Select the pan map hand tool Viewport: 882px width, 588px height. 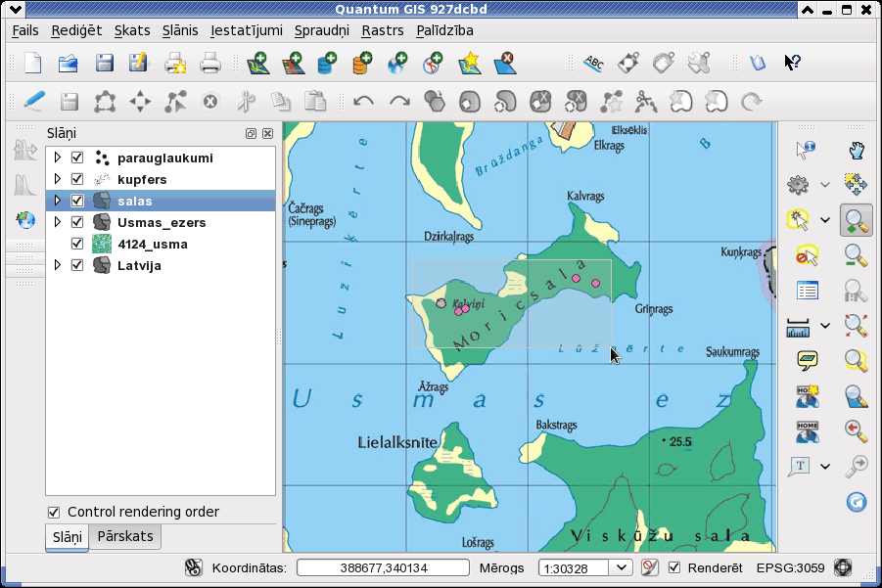coord(857,150)
